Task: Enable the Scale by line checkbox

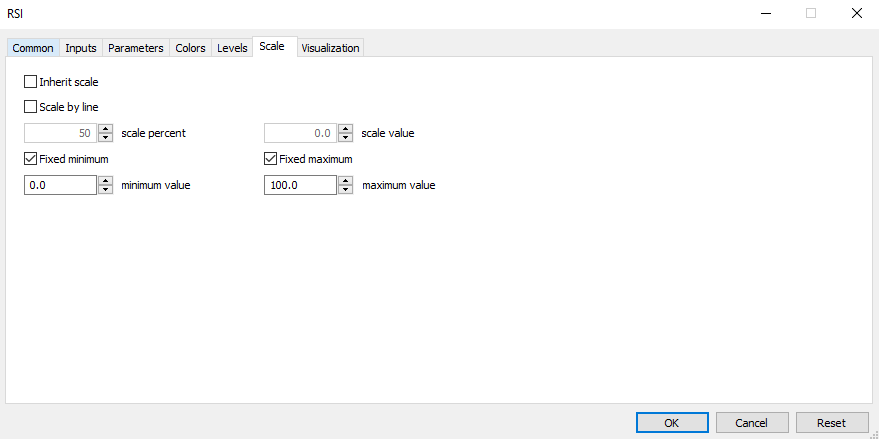Action: pyautogui.click(x=30, y=107)
